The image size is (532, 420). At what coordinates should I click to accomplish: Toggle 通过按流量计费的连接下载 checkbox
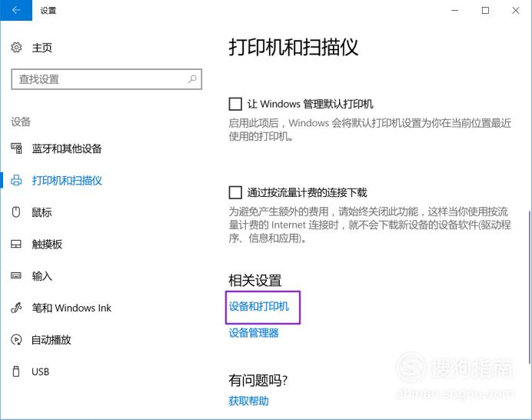[x=235, y=192]
